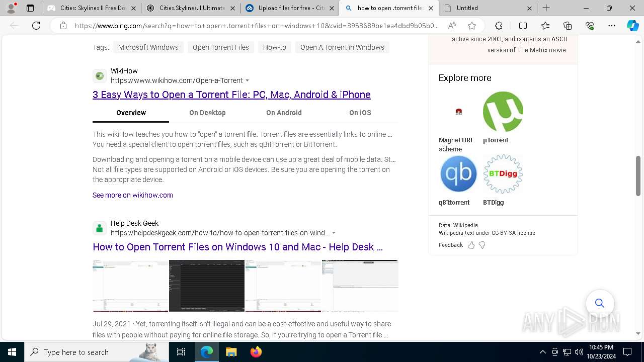Open the dark Help Desk Geek screenshot thumbnail
644x362 pixels.
pos(207,286)
